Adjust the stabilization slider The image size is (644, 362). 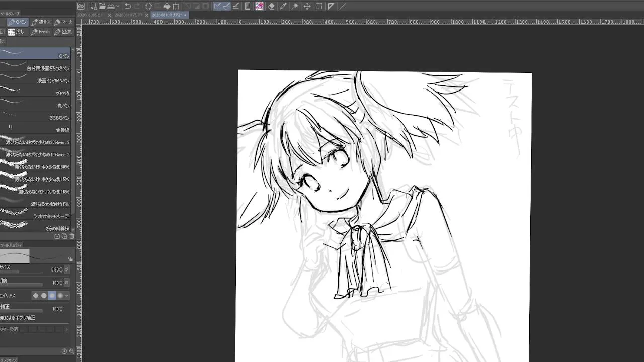[x=21, y=311]
